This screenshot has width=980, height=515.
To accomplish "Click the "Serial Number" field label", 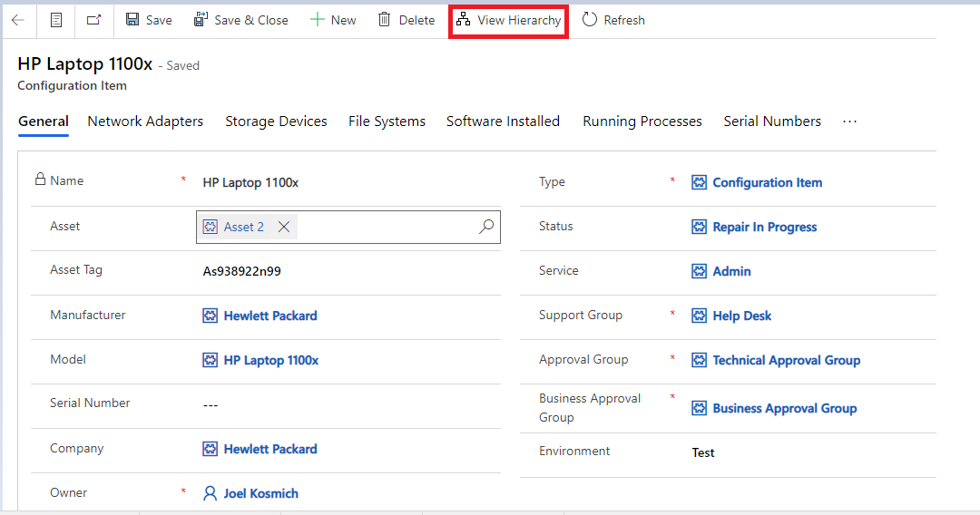I will click(90, 403).
